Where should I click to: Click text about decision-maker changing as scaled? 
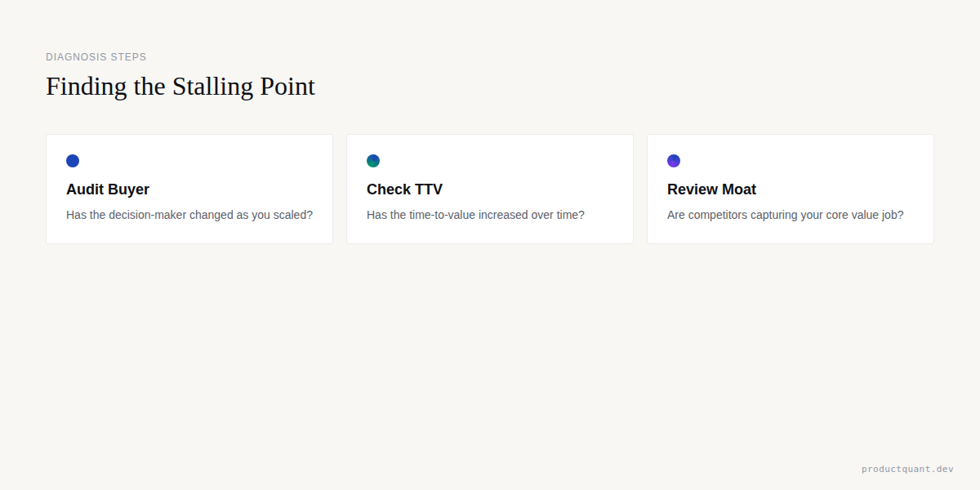click(x=189, y=215)
